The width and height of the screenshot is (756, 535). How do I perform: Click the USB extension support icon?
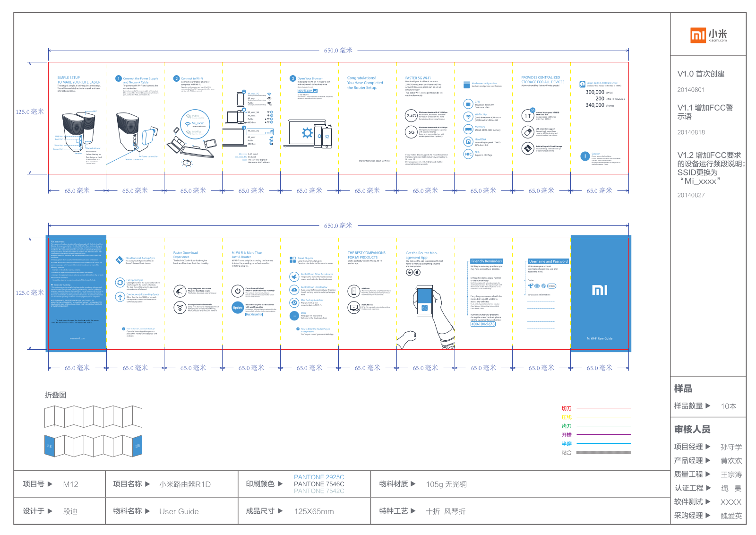(x=528, y=132)
